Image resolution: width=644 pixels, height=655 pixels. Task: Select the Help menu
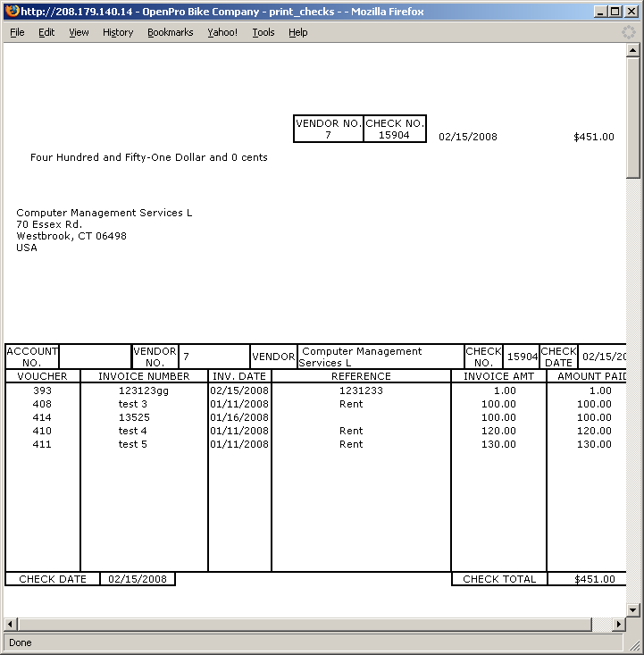coord(298,32)
